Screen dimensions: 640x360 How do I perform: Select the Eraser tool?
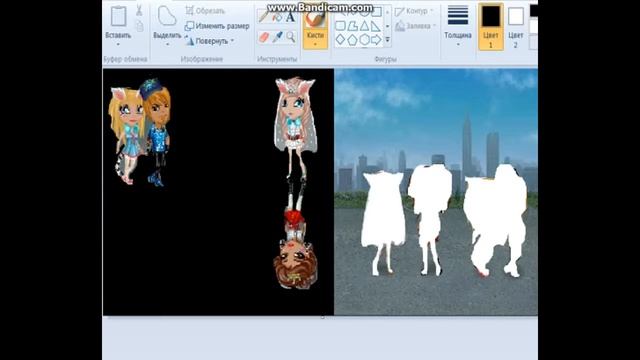(x=264, y=37)
